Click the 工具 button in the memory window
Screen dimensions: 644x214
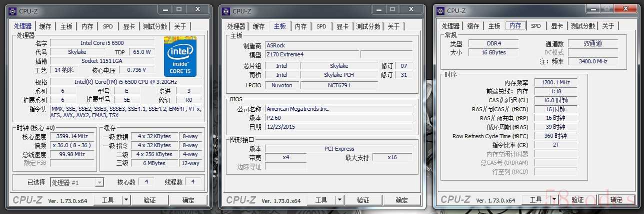coord(535,200)
